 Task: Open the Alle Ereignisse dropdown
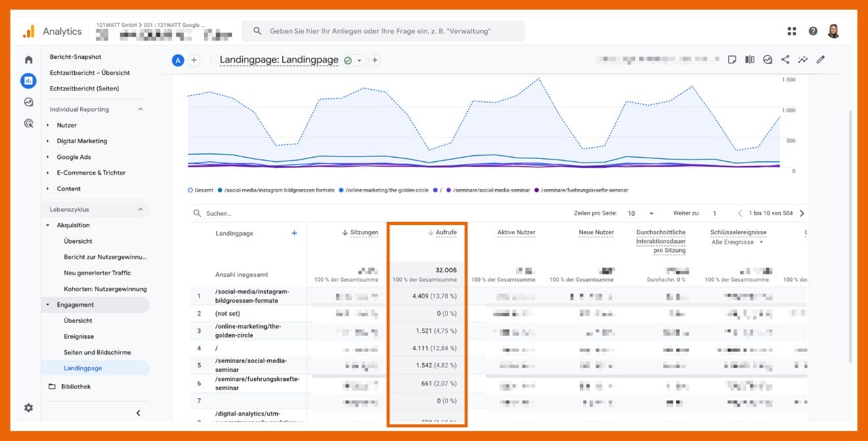(737, 242)
